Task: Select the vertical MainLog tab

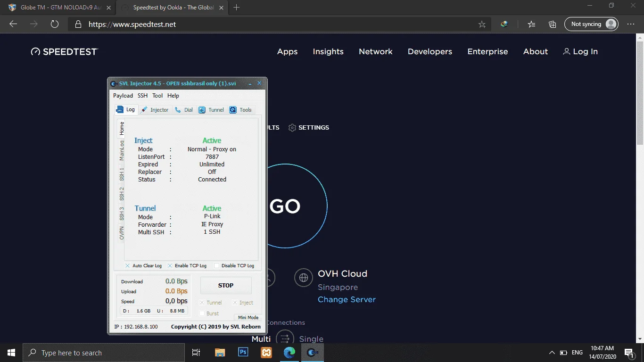Action: (x=122, y=150)
